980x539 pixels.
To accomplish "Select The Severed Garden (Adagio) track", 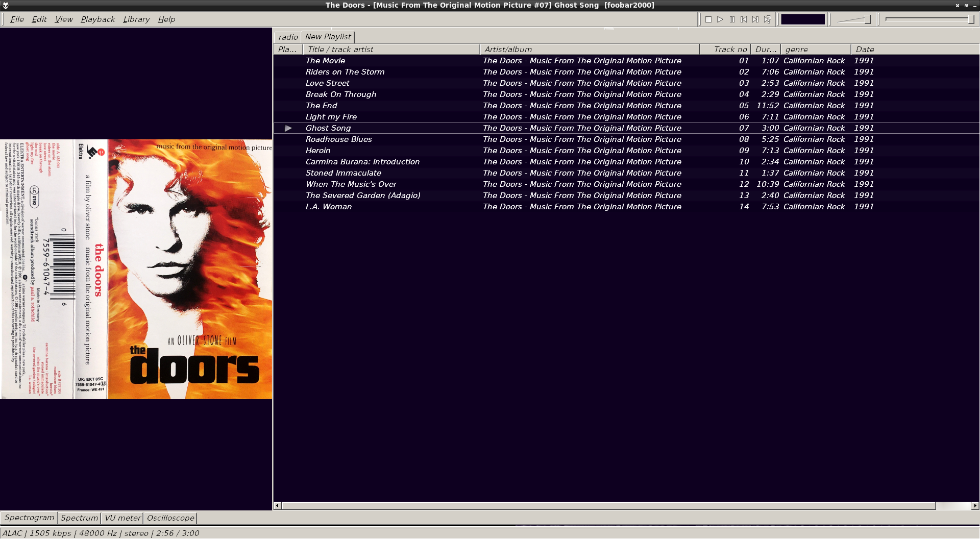I will 626,195.
